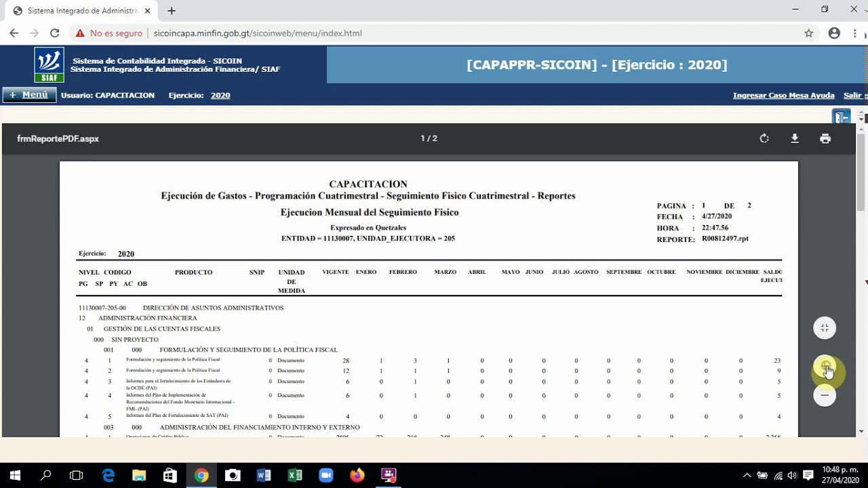
Task: Click the 'Ejecucion Mensual del Seguimiento Fisico' heading
Action: click(x=370, y=212)
